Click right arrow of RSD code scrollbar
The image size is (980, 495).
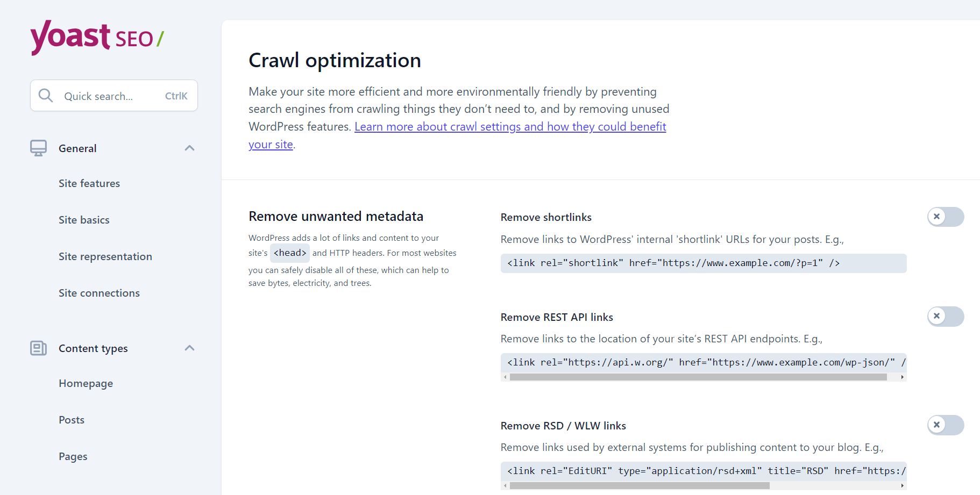[x=902, y=486]
